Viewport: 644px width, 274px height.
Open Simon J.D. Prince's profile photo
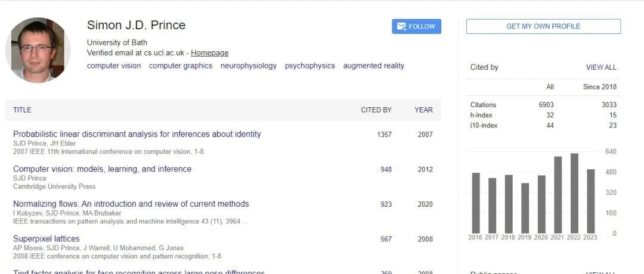pyautogui.click(x=38, y=49)
